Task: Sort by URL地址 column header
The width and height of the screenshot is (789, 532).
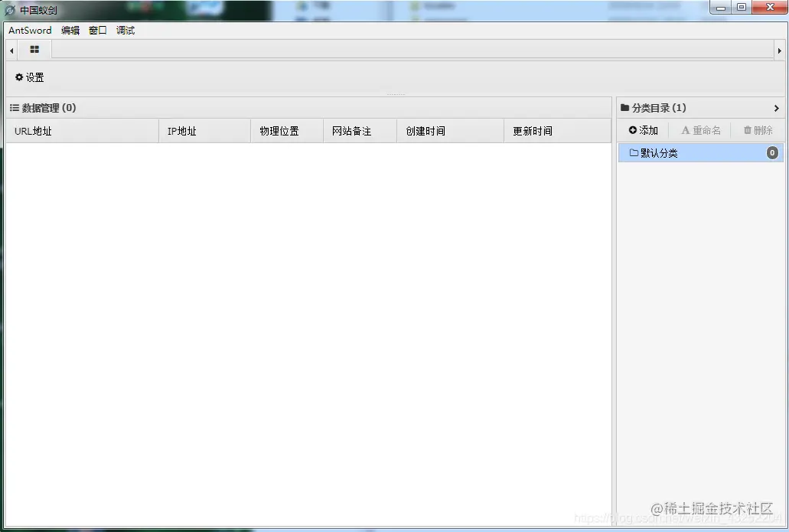Action: tap(83, 131)
